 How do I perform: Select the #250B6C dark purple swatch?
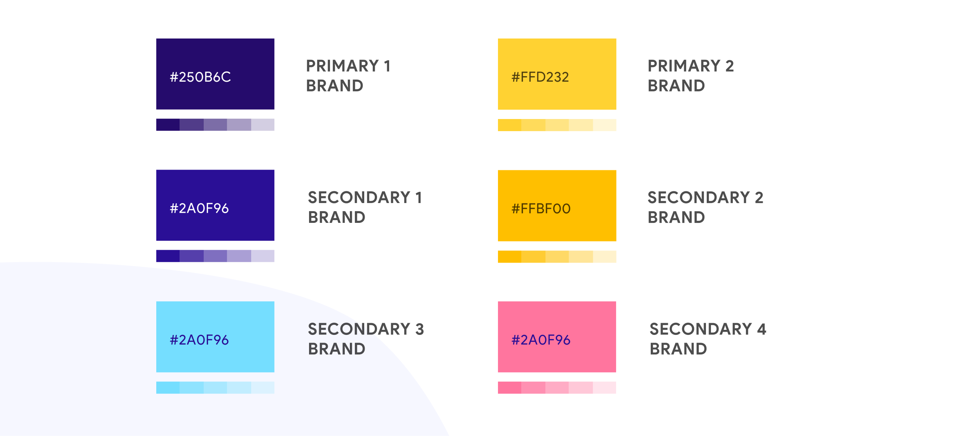tap(215, 74)
